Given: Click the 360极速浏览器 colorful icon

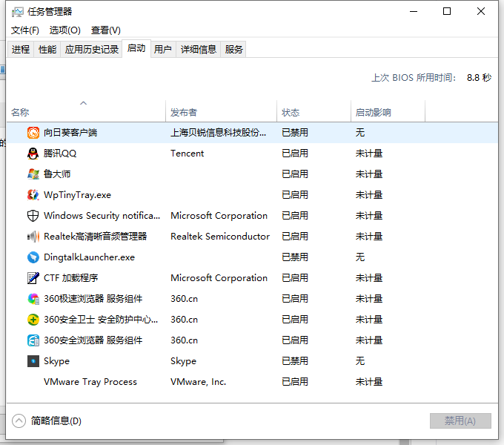Looking at the screenshot, I should [33, 299].
